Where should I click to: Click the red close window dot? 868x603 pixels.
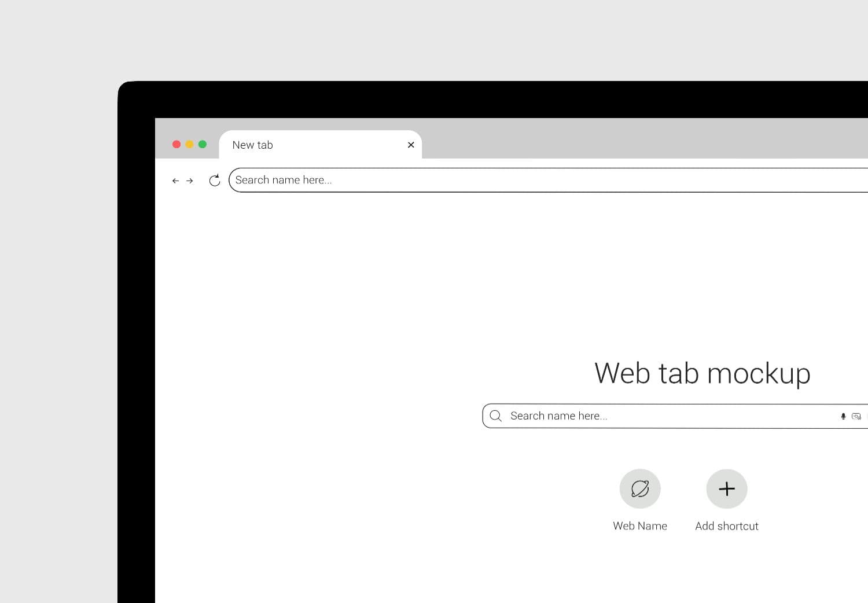click(176, 144)
